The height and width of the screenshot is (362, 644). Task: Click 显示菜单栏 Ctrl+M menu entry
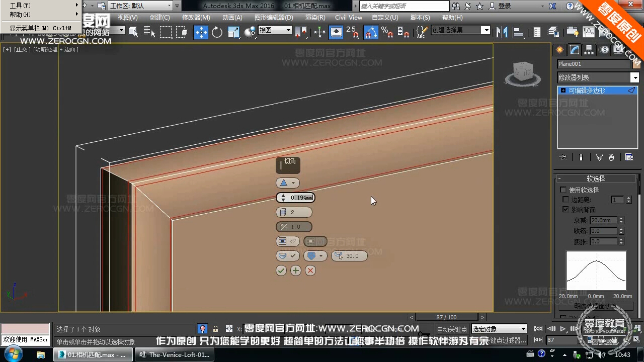point(40,28)
